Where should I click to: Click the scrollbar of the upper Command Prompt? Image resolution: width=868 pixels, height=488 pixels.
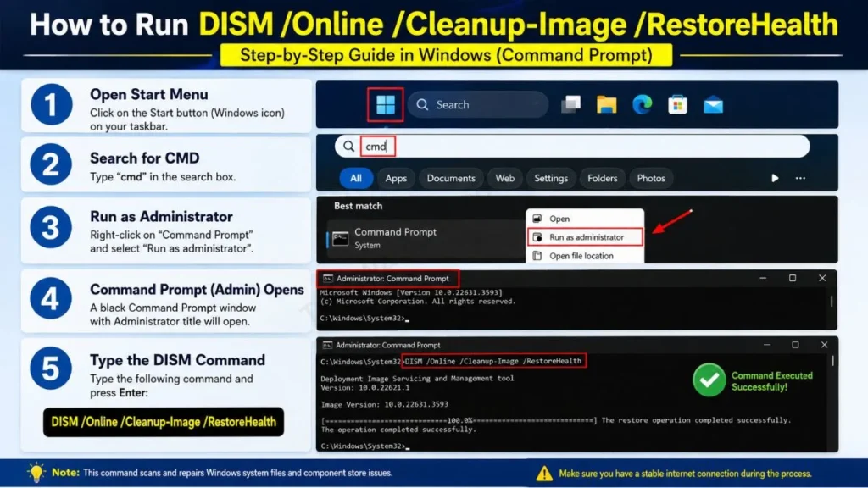pos(832,301)
